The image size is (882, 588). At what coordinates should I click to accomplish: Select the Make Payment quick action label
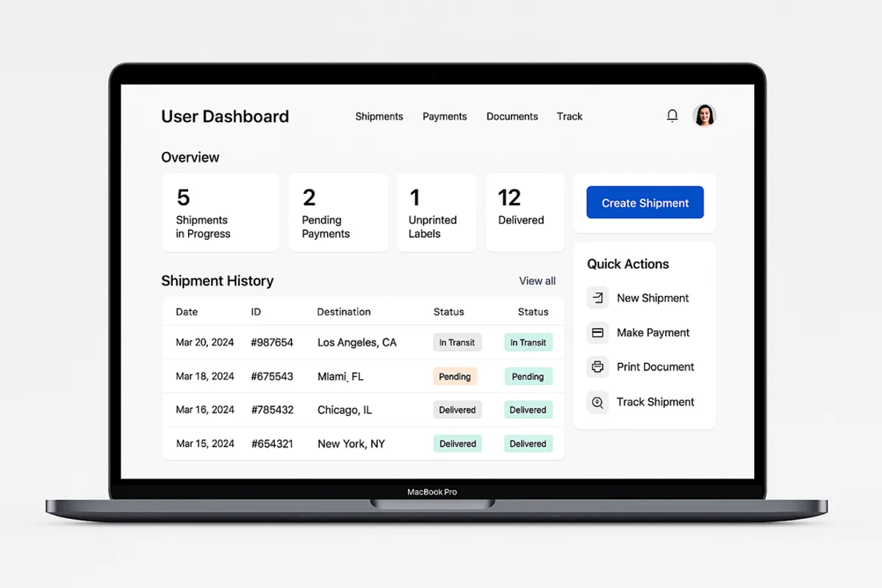tap(653, 332)
